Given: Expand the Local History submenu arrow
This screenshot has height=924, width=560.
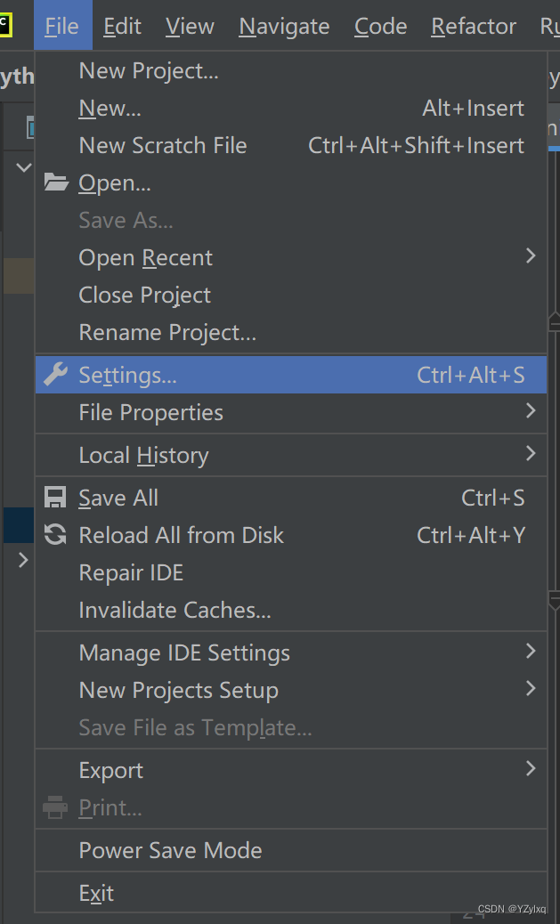Looking at the screenshot, I should [531, 454].
